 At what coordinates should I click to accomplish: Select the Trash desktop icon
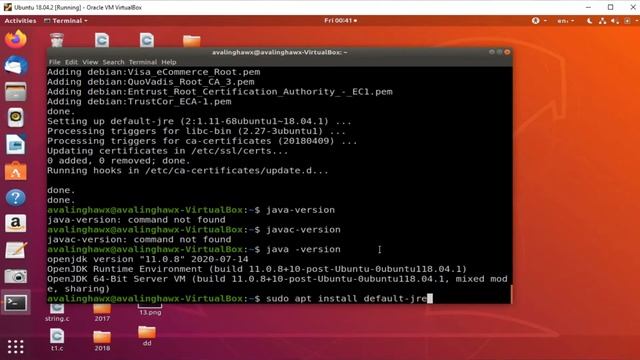tap(57, 40)
